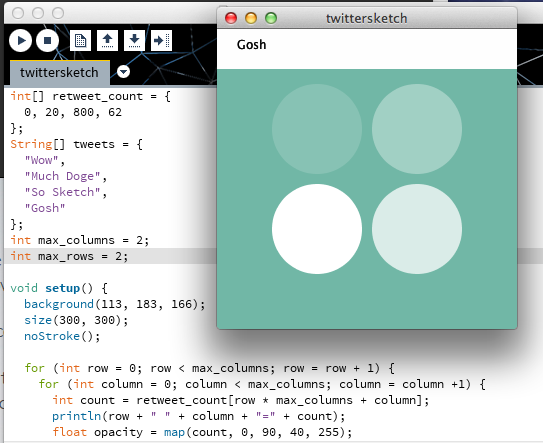The image size is (543, 443).
Task: Place cursor on the background(113, 183, 166) line
Action: pos(115,304)
